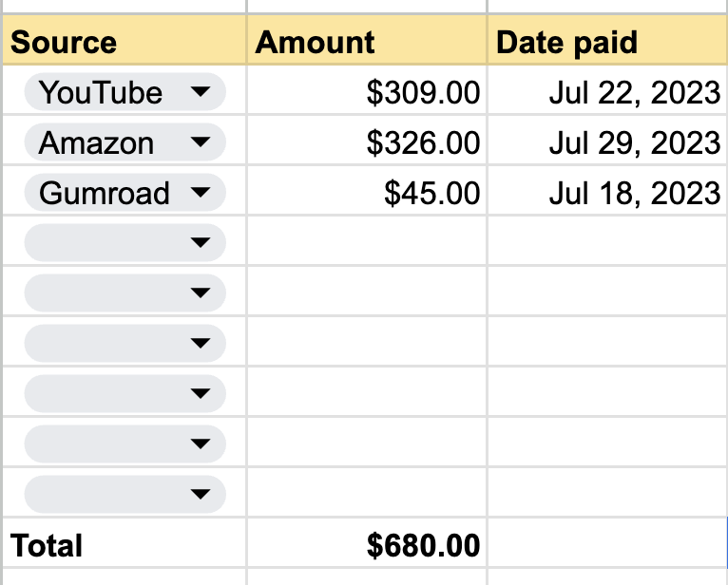Select the Source column header cell

click(x=124, y=43)
